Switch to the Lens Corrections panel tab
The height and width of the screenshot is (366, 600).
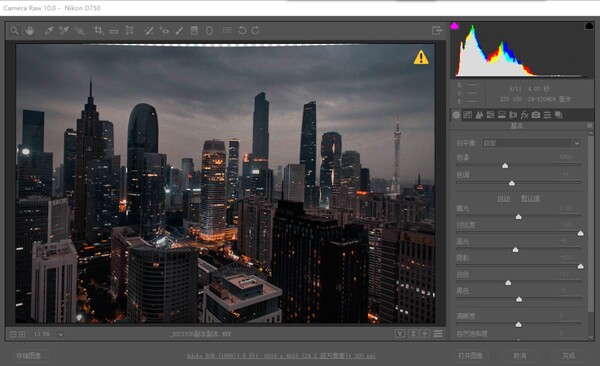[513, 115]
